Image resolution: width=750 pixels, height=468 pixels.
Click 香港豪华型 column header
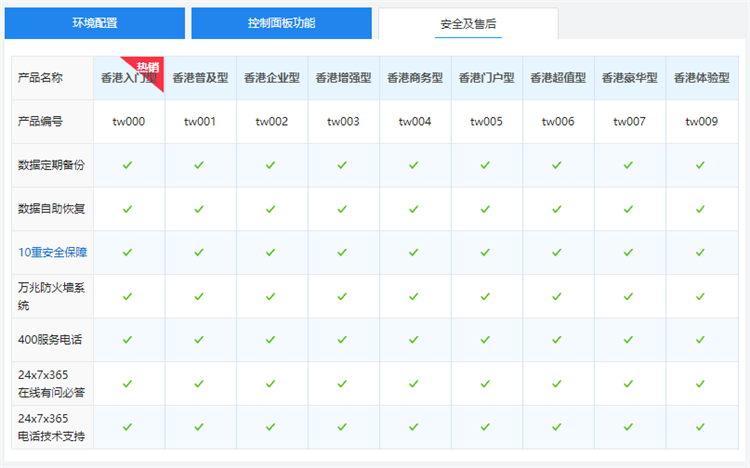pyautogui.click(x=628, y=78)
